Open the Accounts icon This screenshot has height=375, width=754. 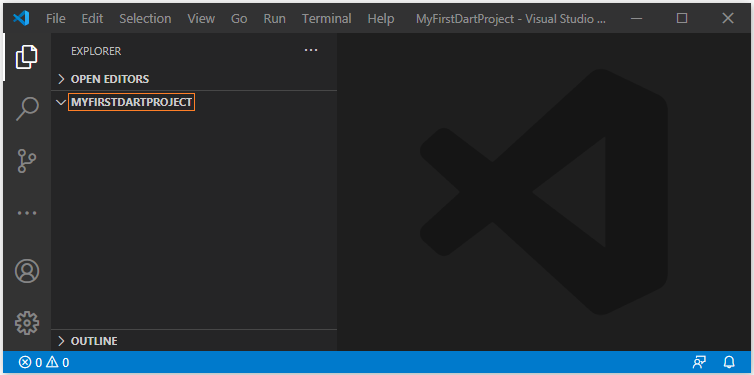point(27,271)
